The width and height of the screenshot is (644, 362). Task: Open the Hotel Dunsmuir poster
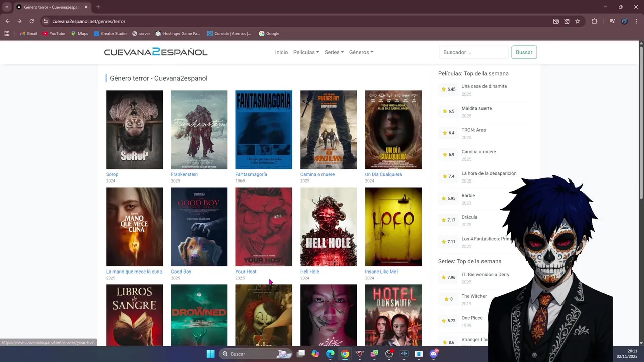393,315
